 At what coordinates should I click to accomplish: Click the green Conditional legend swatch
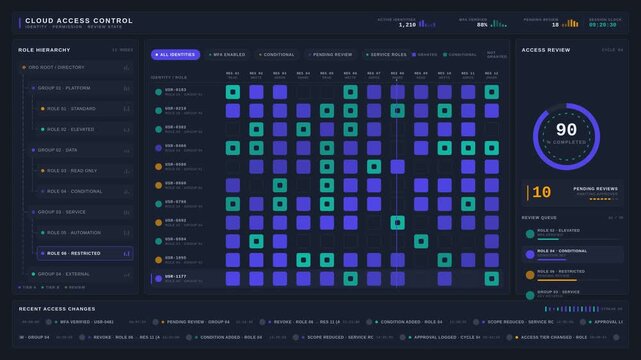pyautogui.click(x=445, y=54)
